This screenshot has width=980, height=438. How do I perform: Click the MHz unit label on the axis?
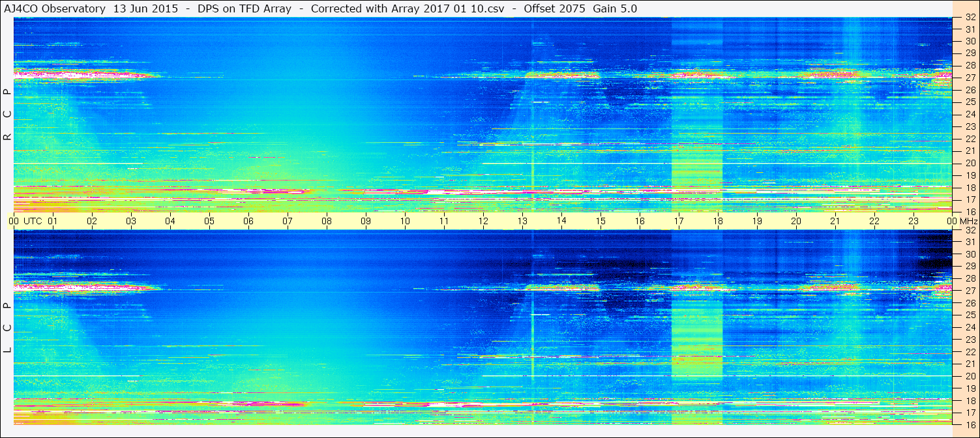coord(968,221)
